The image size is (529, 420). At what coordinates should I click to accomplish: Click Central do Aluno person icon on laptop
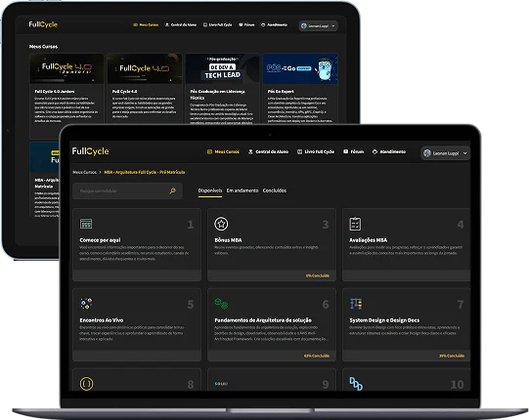[250, 152]
